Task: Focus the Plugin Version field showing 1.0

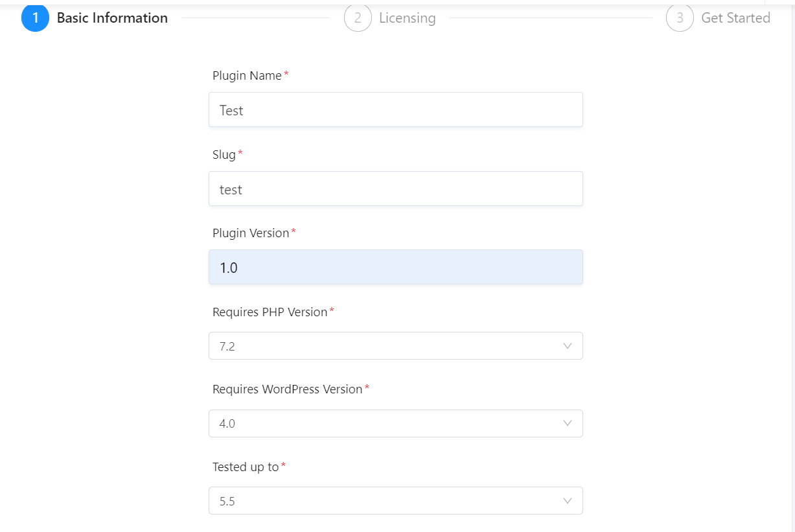Action: pyautogui.click(x=395, y=267)
